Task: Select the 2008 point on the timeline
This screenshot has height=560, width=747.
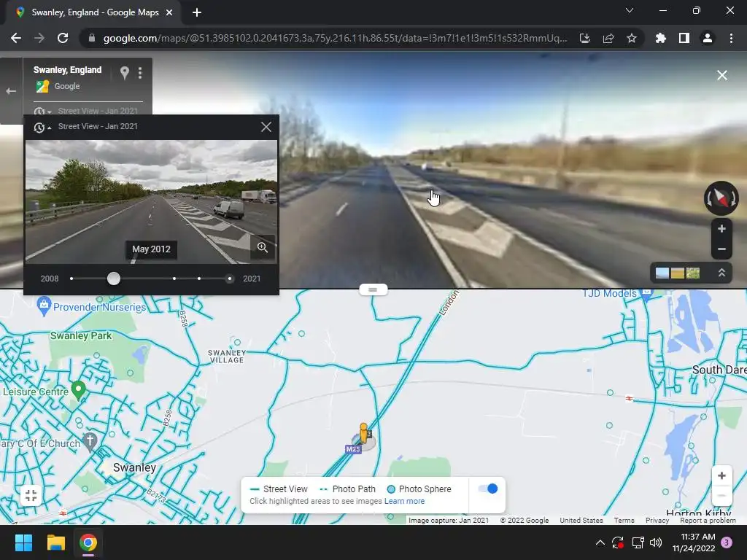Action: click(71, 279)
